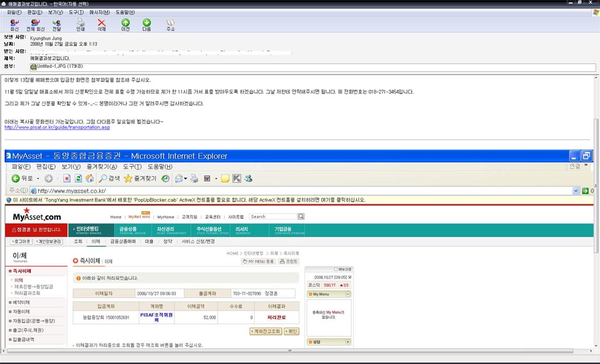Click the Home house icon in Internet Explorer
600x364 pixels.
point(90,178)
